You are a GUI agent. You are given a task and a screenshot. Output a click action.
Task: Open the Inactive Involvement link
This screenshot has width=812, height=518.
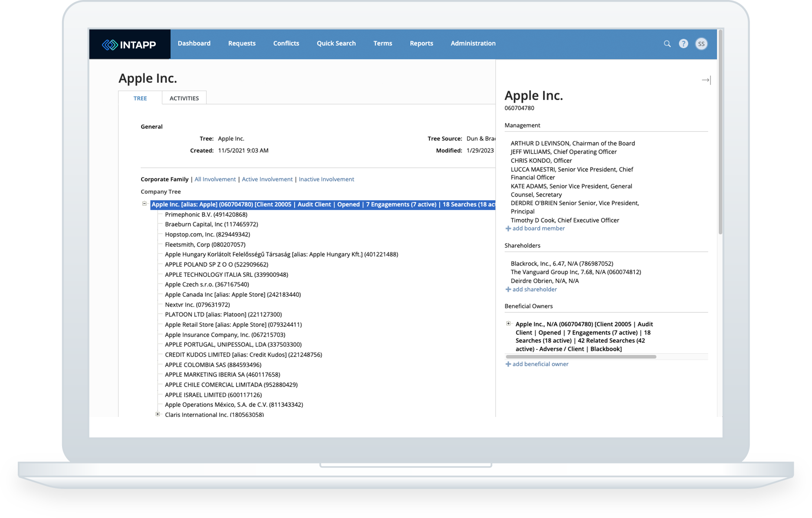point(326,179)
